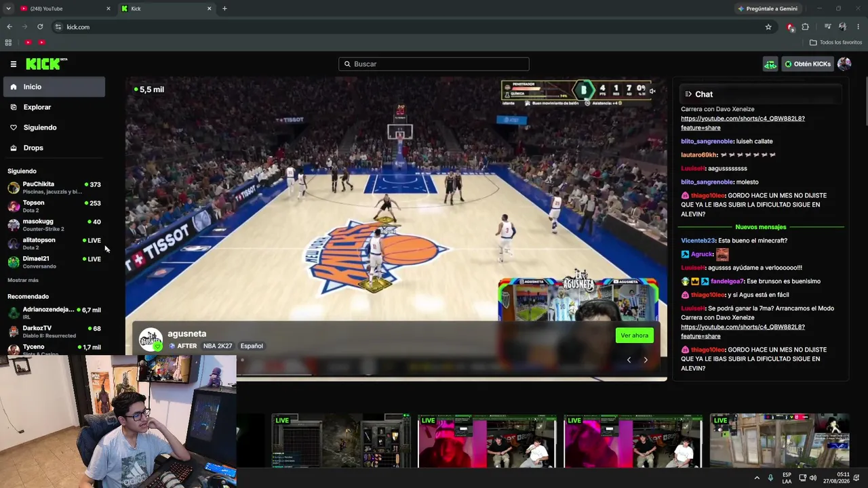This screenshot has width=868, height=488.
Task: Open Chrome's three-dot menu
Action: pos(859,27)
